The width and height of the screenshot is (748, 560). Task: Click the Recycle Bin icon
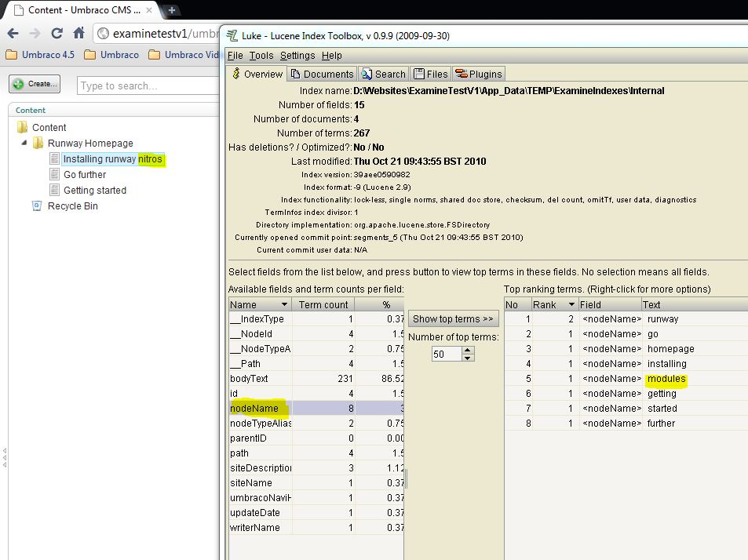[37, 206]
